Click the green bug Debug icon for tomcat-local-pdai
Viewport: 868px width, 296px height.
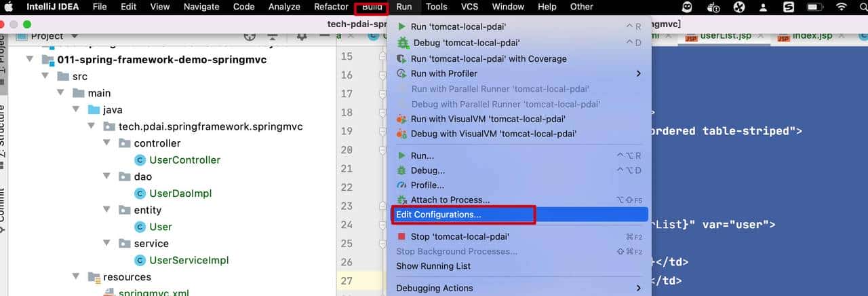[x=403, y=43]
